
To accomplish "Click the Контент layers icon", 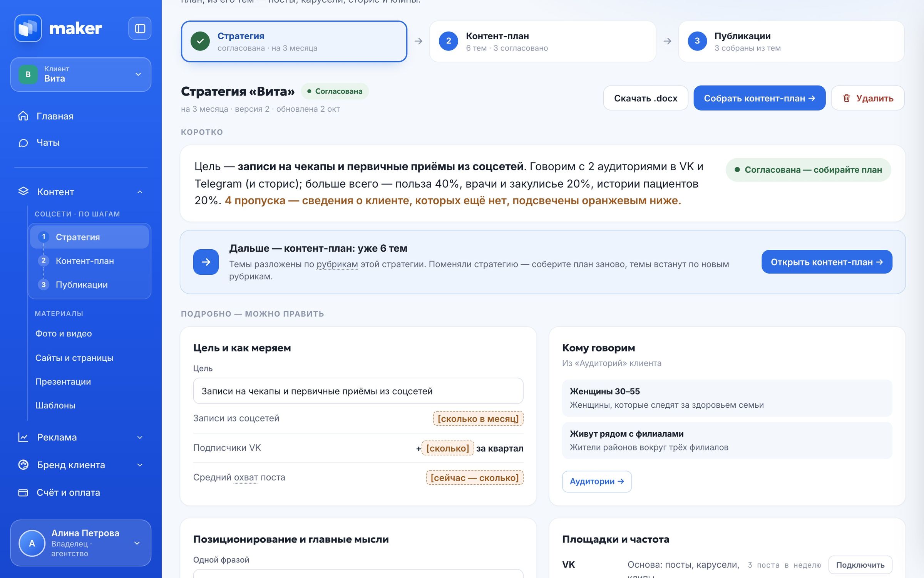I will click(x=23, y=192).
